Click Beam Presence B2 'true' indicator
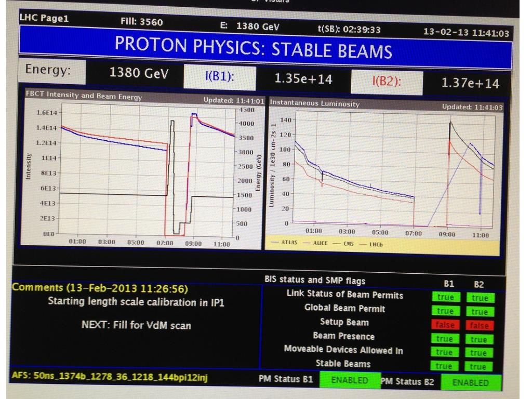The width and height of the screenshot is (532, 399). (x=479, y=339)
